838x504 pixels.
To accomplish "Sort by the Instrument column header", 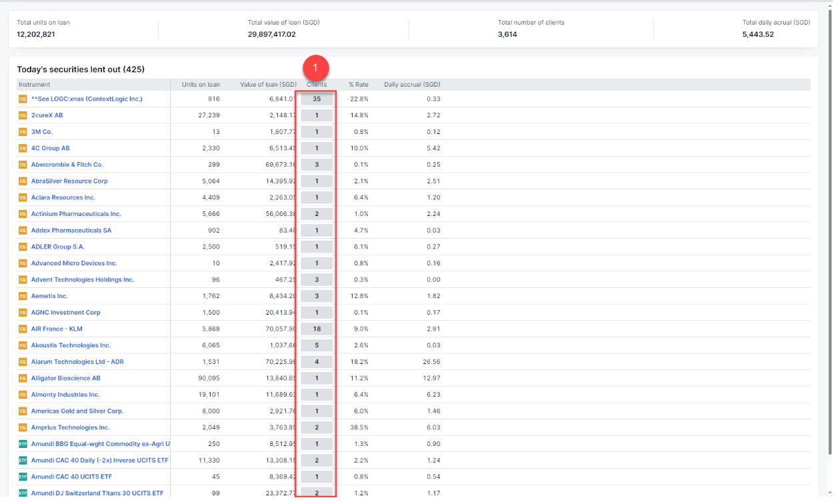I will tap(35, 85).
